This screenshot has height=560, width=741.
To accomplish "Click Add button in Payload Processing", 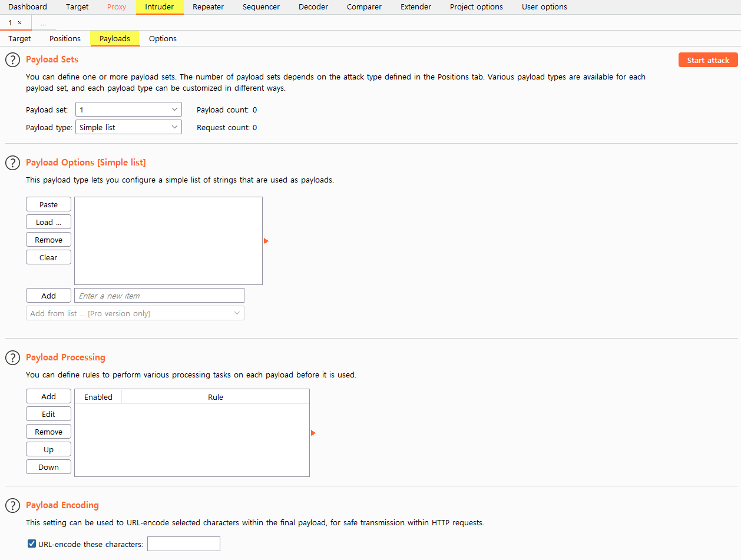I will tap(48, 396).
